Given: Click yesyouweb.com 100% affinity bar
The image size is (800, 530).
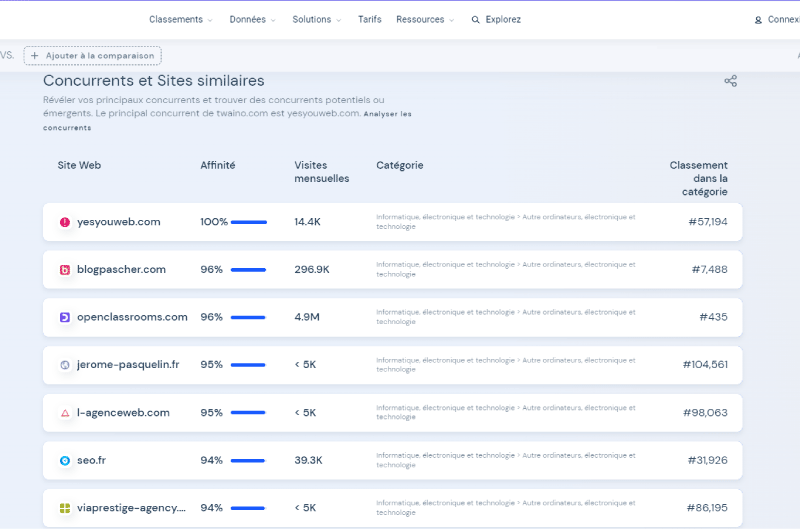Looking at the screenshot, I should coord(249,222).
